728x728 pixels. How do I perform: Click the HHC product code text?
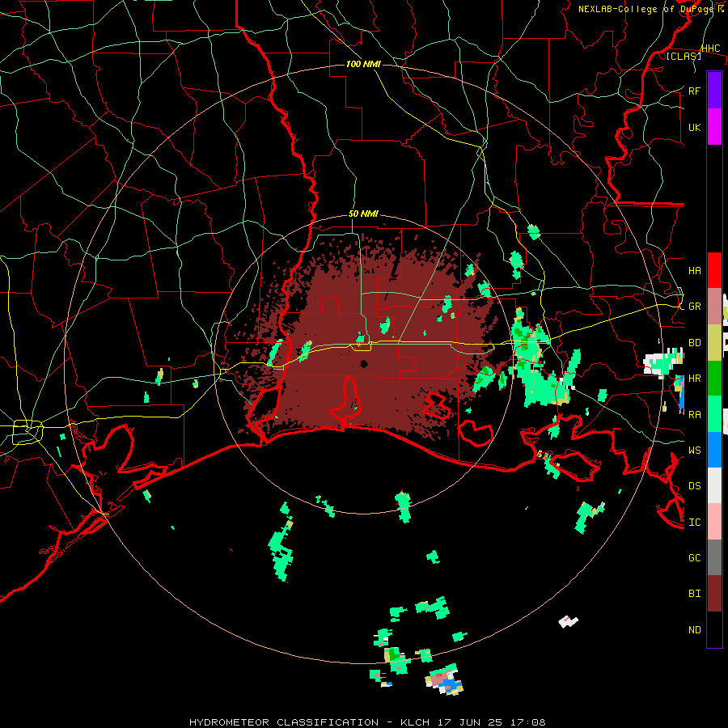click(710, 49)
